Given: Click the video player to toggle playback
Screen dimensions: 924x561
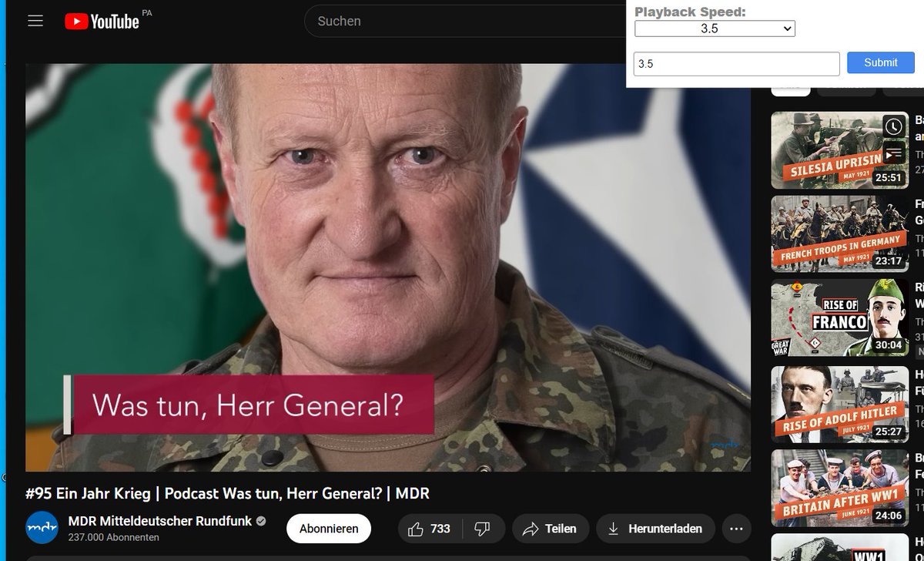Looking at the screenshot, I should click(x=388, y=267).
